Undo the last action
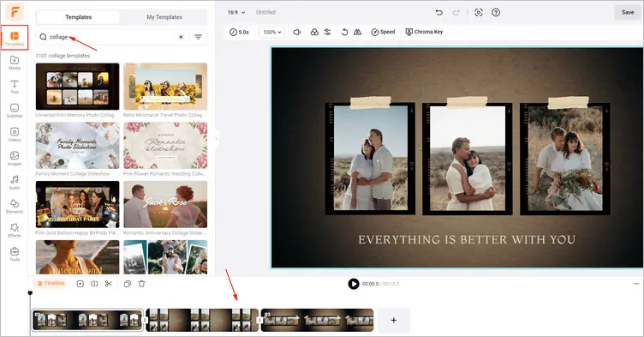Image resolution: width=644 pixels, height=337 pixels. pos(439,12)
